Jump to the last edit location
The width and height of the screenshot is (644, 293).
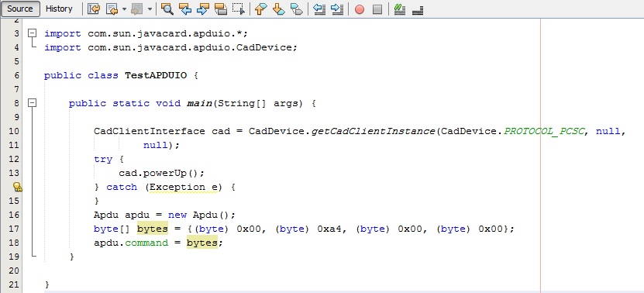94,9
